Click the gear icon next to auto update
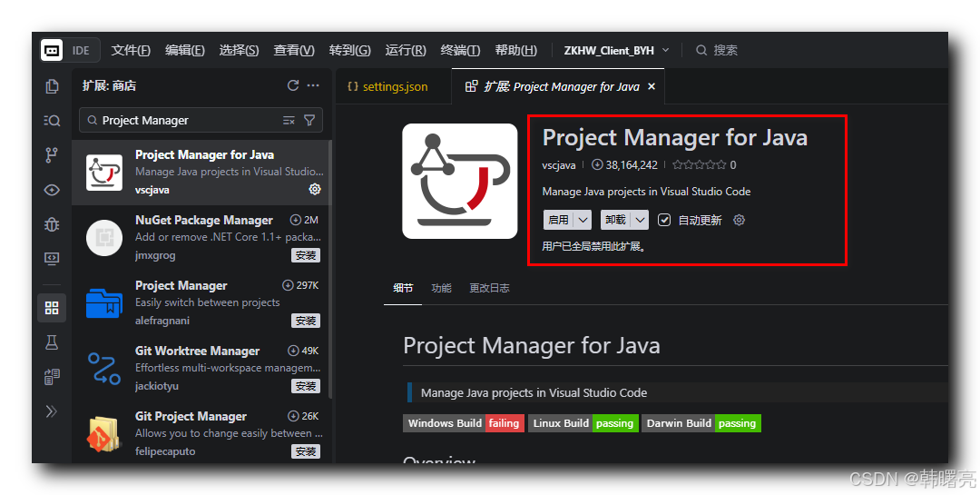The image size is (980, 495). pyautogui.click(x=739, y=220)
